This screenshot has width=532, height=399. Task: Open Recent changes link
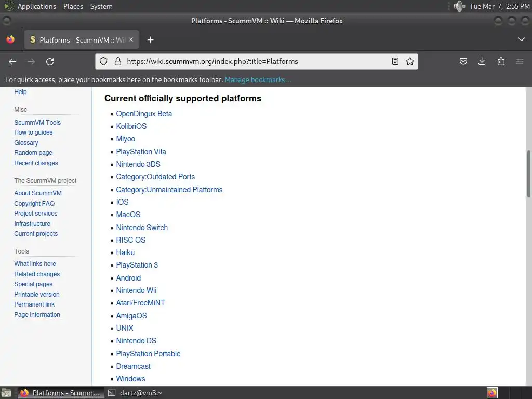click(36, 163)
